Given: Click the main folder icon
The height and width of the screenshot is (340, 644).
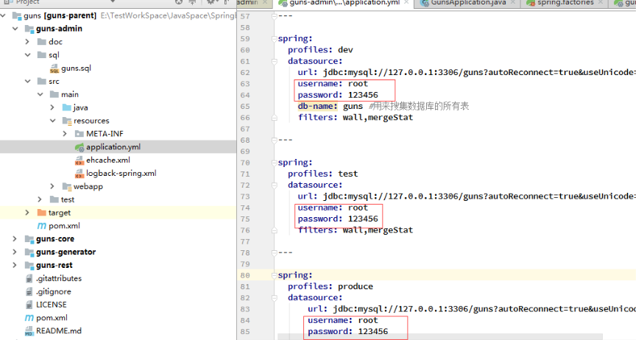Looking at the screenshot, I should tap(54, 94).
